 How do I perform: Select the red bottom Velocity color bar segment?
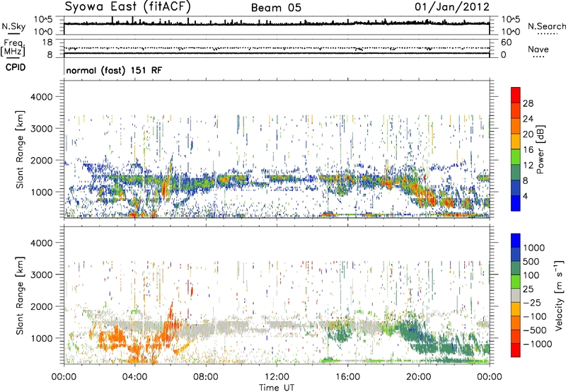pos(516,350)
